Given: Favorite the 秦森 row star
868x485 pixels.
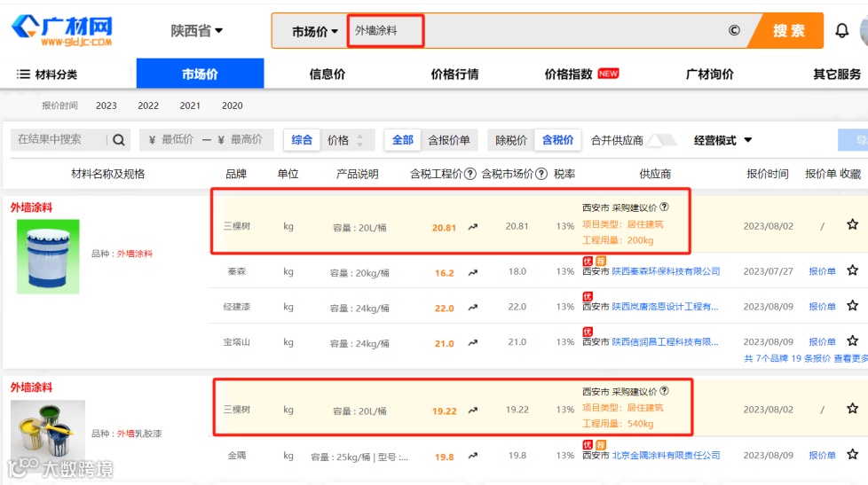Looking at the screenshot, I should (852, 270).
